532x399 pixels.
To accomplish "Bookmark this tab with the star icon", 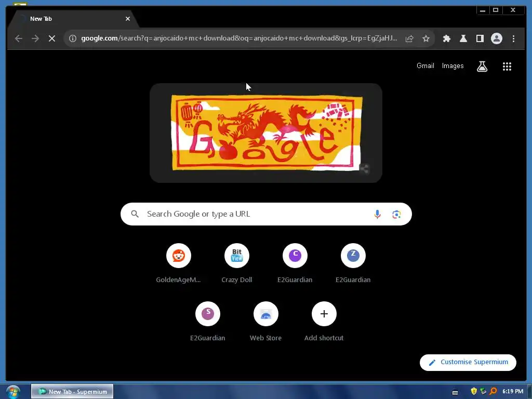I will pyautogui.click(x=426, y=38).
